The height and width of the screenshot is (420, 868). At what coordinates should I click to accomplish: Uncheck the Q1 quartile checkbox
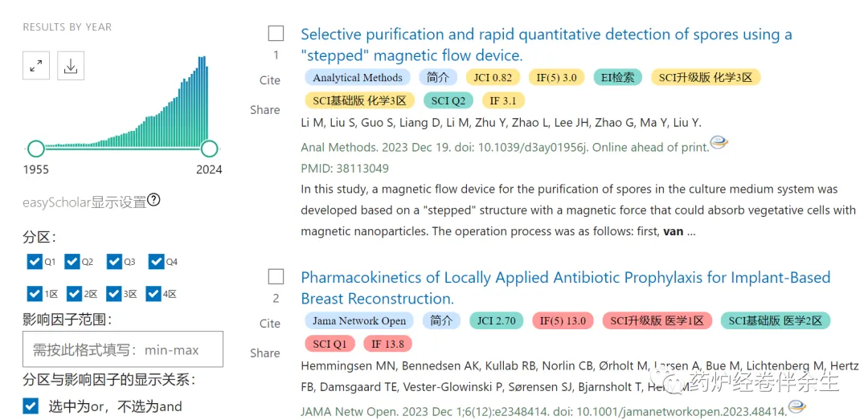(34, 262)
